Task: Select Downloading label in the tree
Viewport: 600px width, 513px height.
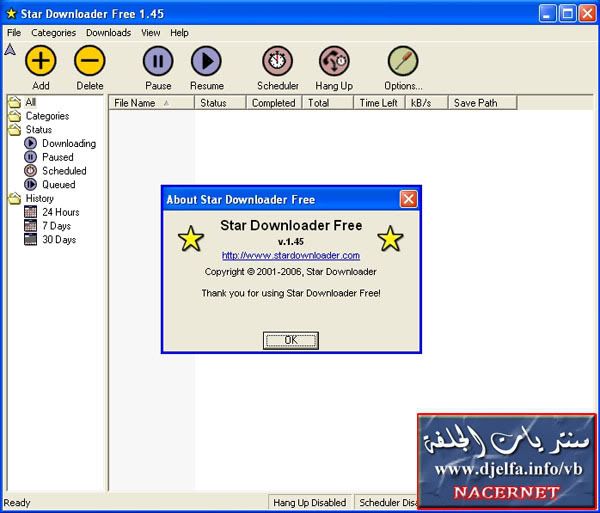Action: pyautogui.click(x=69, y=143)
